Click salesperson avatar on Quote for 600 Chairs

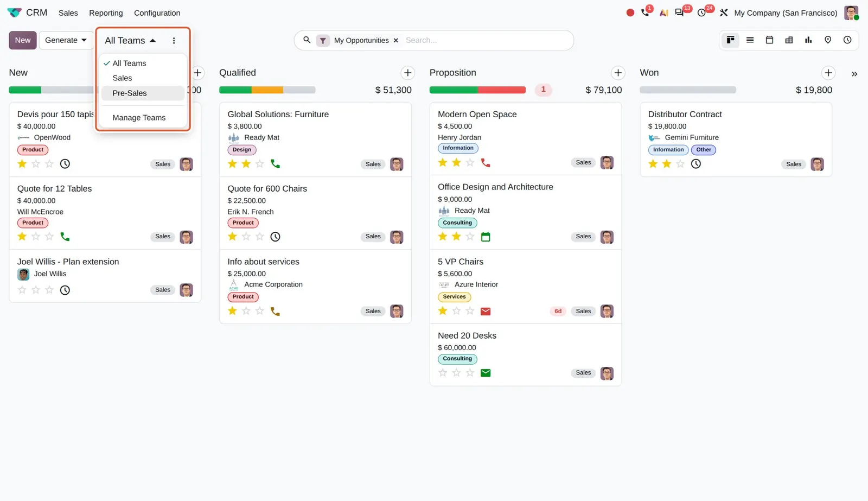tap(397, 237)
